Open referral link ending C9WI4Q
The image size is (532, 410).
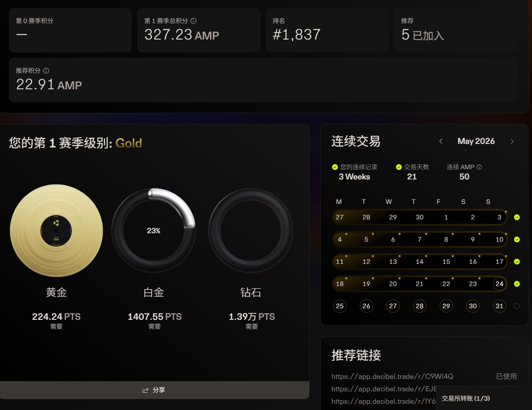(x=392, y=376)
